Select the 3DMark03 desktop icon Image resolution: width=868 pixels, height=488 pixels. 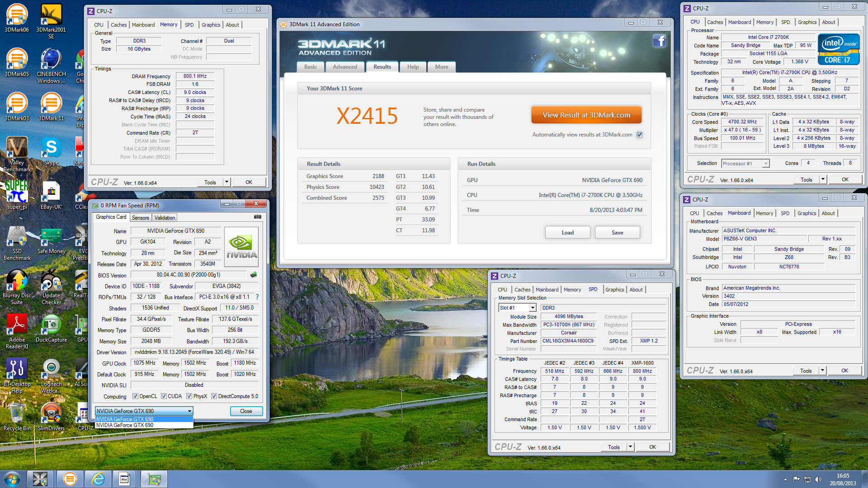(x=17, y=107)
